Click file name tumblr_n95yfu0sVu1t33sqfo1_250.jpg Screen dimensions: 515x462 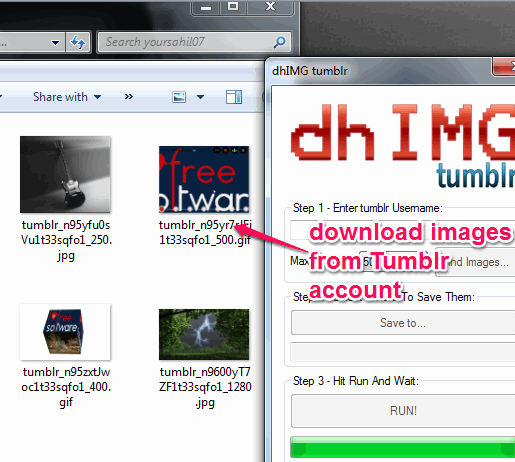tap(66, 240)
